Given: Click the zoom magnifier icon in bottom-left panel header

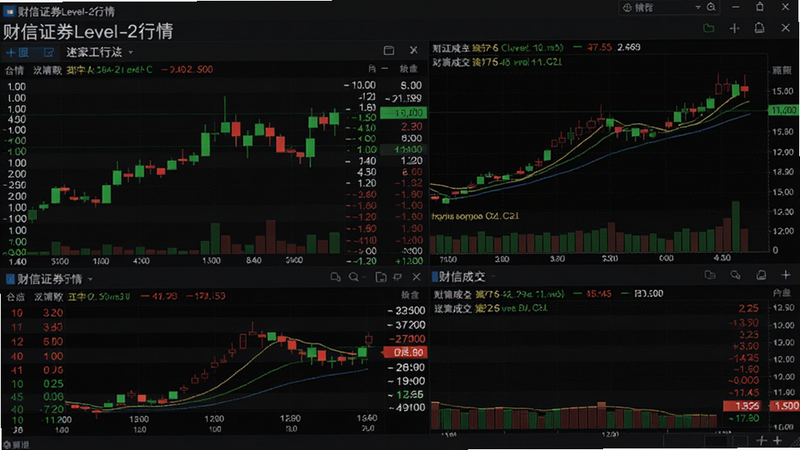Looking at the screenshot, I should point(354,277).
